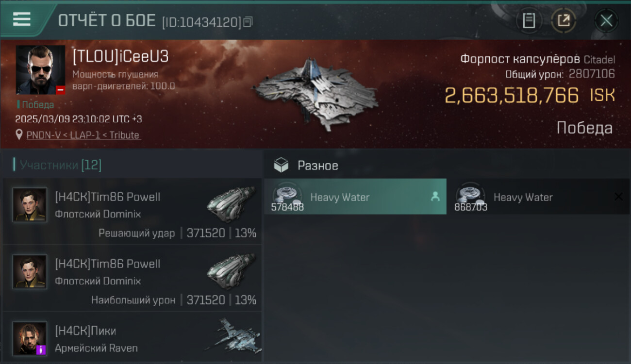Close the battle report window
The image size is (631, 364).
click(x=606, y=20)
